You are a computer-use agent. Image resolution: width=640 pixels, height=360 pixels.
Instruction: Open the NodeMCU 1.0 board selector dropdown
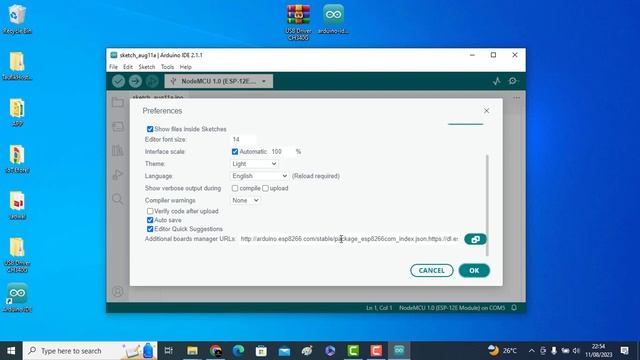click(x=219, y=81)
